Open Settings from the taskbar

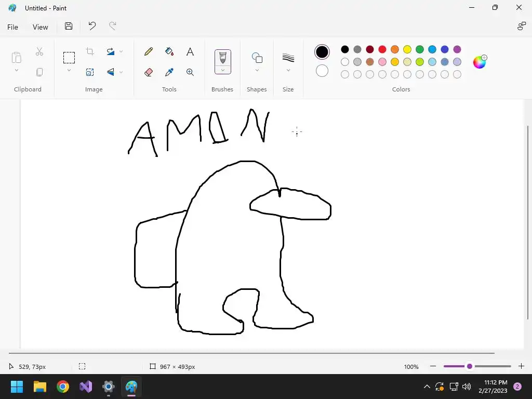tap(109, 387)
